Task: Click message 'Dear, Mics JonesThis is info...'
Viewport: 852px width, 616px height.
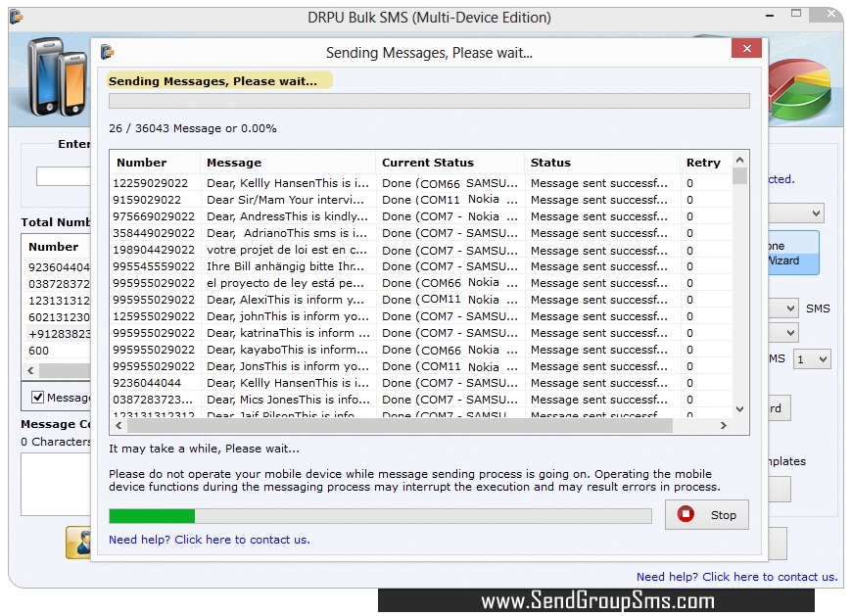Action: [x=288, y=400]
